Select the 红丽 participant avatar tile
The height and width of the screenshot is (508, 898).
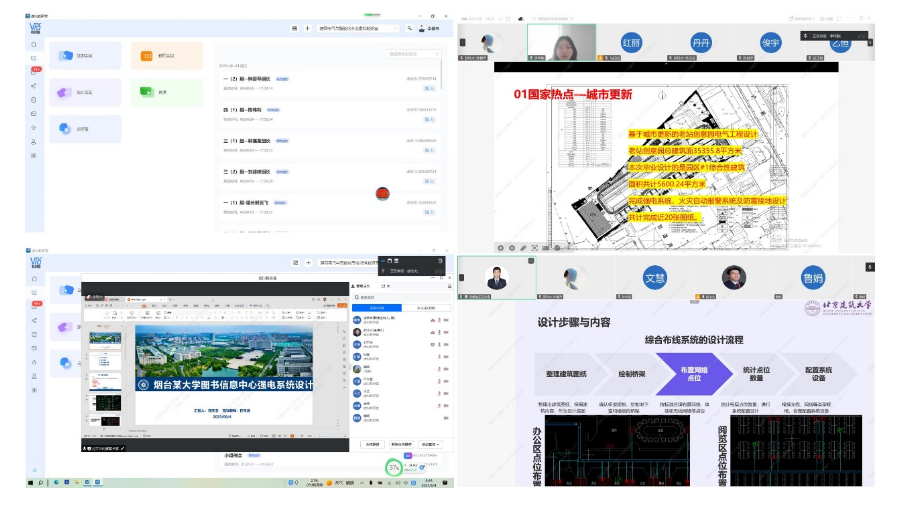pos(631,44)
